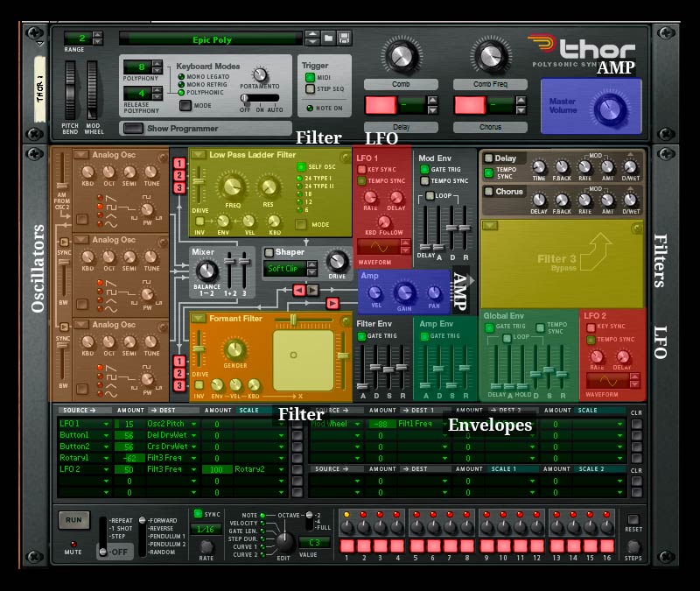Click the blue Master Volume knob

tap(609, 109)
